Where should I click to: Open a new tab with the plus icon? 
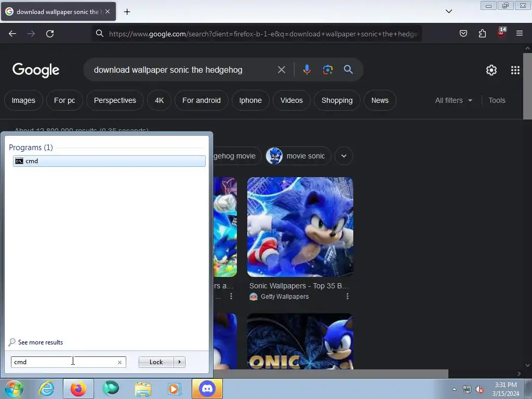127,12
